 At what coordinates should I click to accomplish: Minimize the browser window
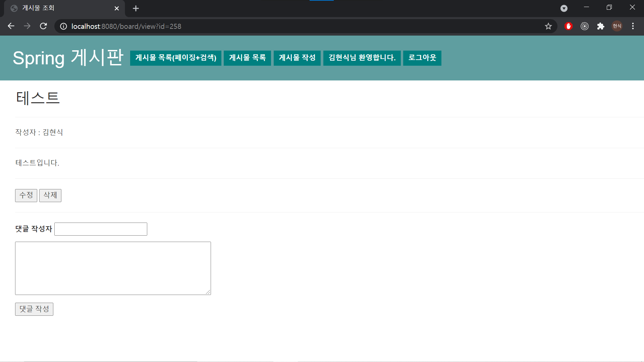point(587,7)
